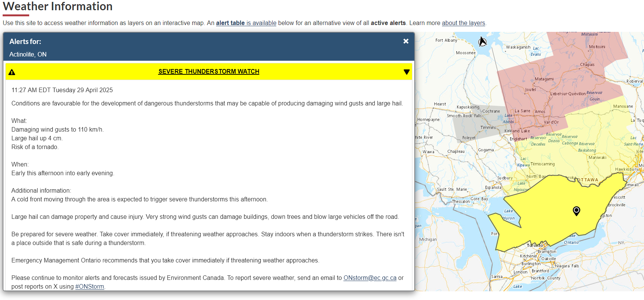Click the Toronto label on the map
This screenshot has height=300, width=644.
[534, 245]
